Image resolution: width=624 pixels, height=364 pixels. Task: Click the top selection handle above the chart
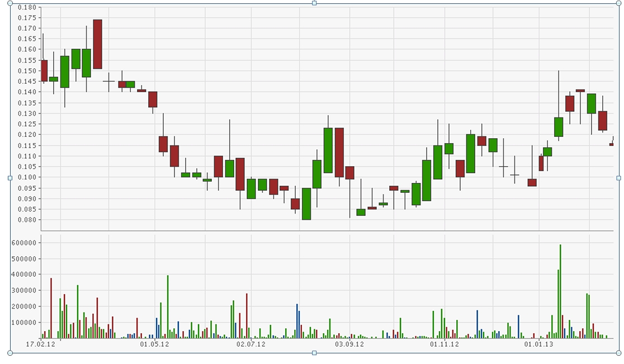(315, 4)
